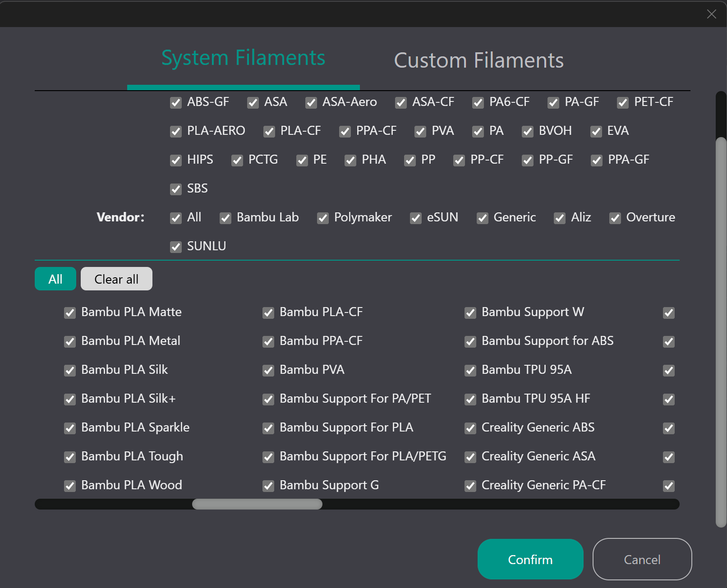Image resolution: width=727 pixels, height=588 pixels.
Task: Deselect Bambu Support For PLA/PETG
Action: [268, 457]
